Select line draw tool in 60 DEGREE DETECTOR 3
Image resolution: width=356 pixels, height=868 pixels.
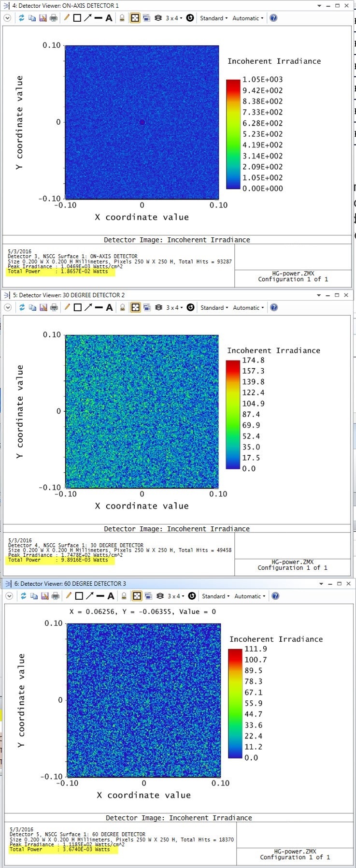[100, 596]
